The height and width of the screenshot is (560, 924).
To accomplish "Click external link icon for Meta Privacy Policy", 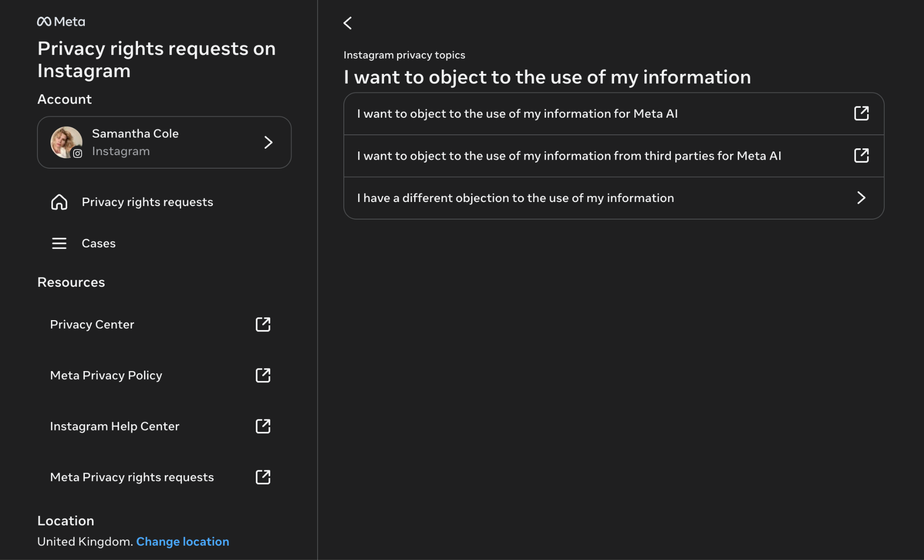I will coord(263,376).
